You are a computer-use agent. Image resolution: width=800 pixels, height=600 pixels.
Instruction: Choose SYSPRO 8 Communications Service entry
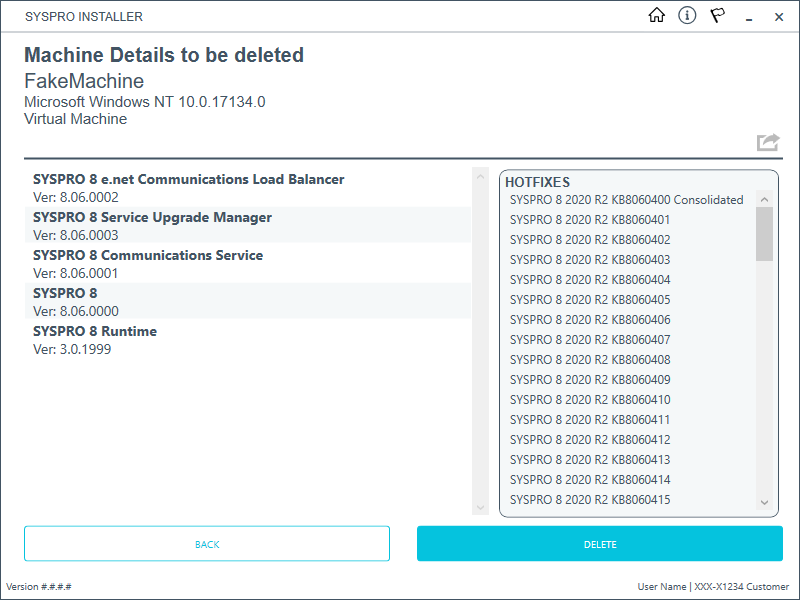coord(148,256)
